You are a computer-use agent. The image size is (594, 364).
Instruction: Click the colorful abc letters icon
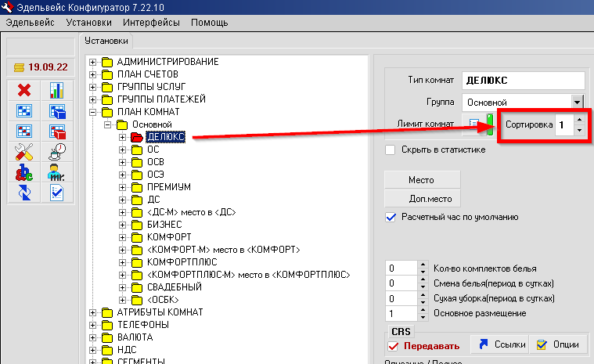point(23,172)
